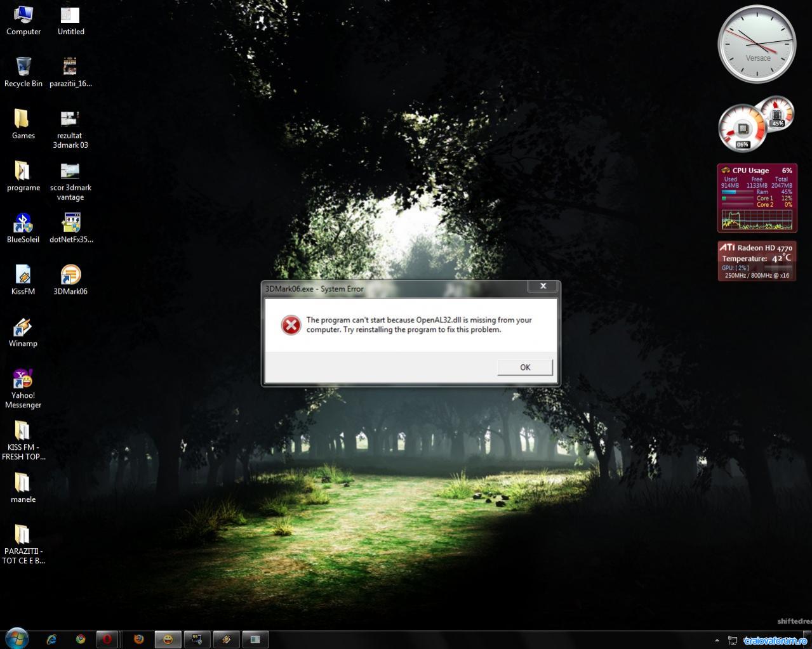Open the Recycle Bin icon

23,72
